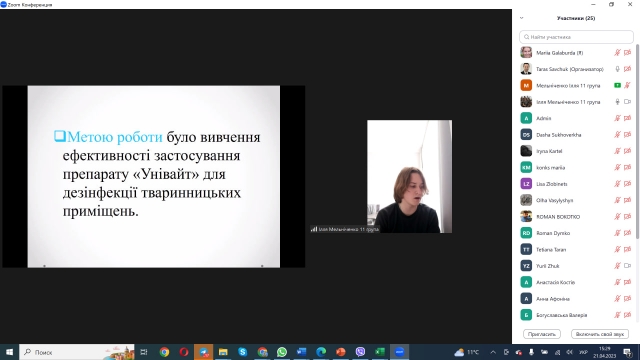The width and height of the screenshot is (640, 360).
Task: Open Task View on the taskbar
Action: pos(144,352)
